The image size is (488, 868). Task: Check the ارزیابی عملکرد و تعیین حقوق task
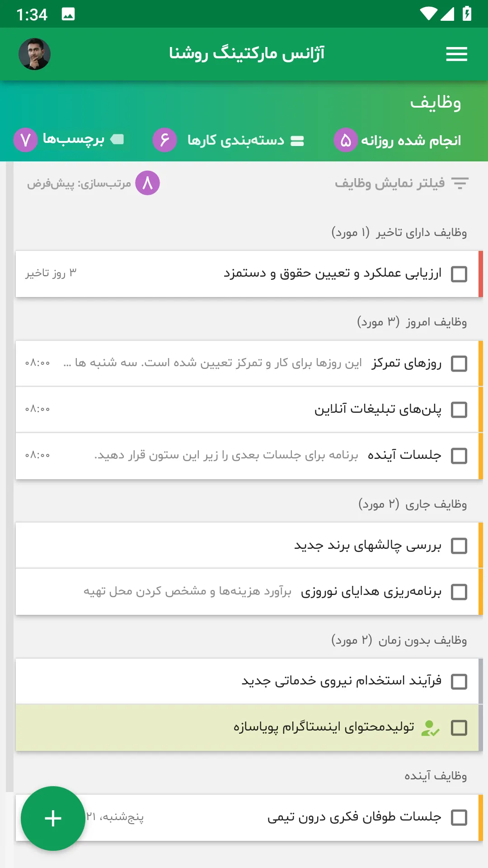point(459,274)
